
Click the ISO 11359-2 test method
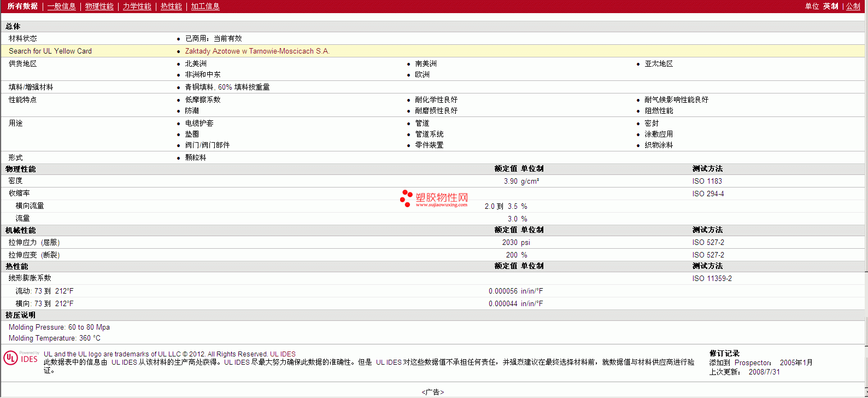[712, 278]
